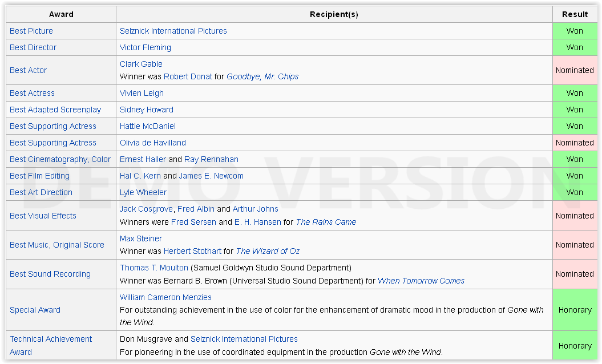
Task: Click the E. H. Hansen link
Action: (257, 222)
